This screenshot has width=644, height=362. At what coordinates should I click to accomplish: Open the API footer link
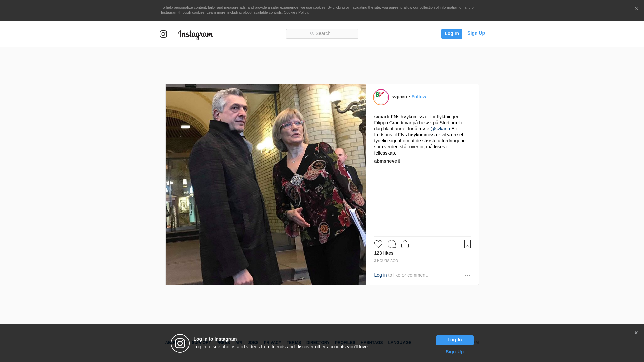(239, 343)
